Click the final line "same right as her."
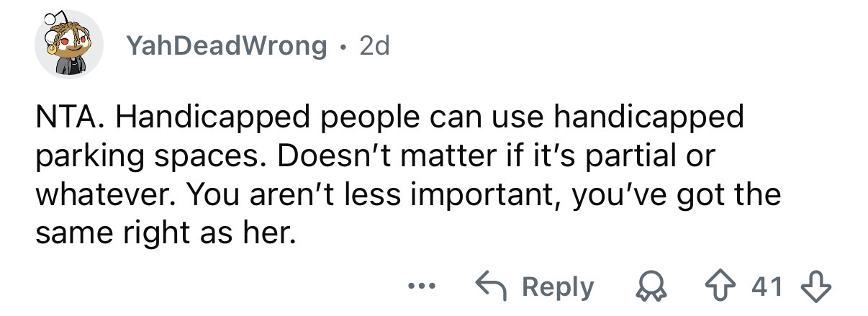This screenshot has height=316, width=868. [166, 235]
